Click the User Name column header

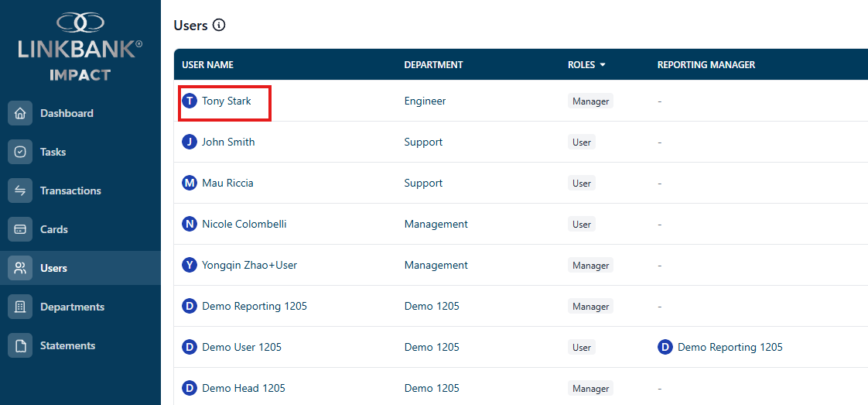(207, 65)
